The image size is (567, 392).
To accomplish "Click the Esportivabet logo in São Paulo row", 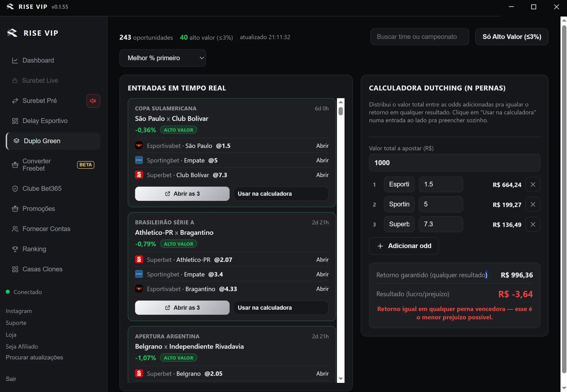I will [x=139, y=146].
